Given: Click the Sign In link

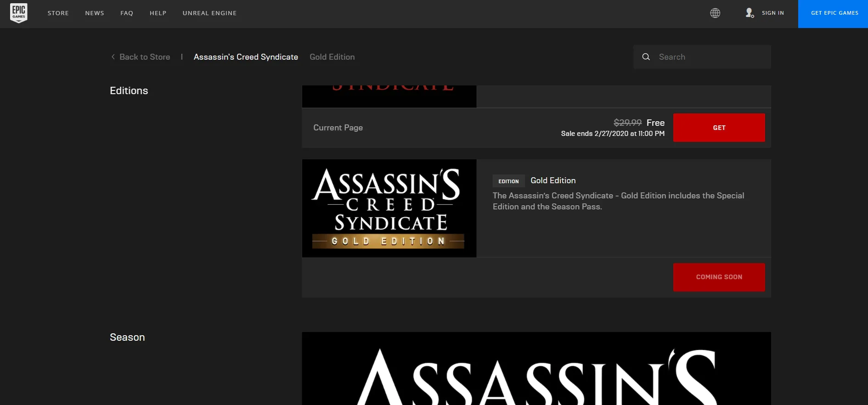Looking at the screenshot, I should pos(773,13).
